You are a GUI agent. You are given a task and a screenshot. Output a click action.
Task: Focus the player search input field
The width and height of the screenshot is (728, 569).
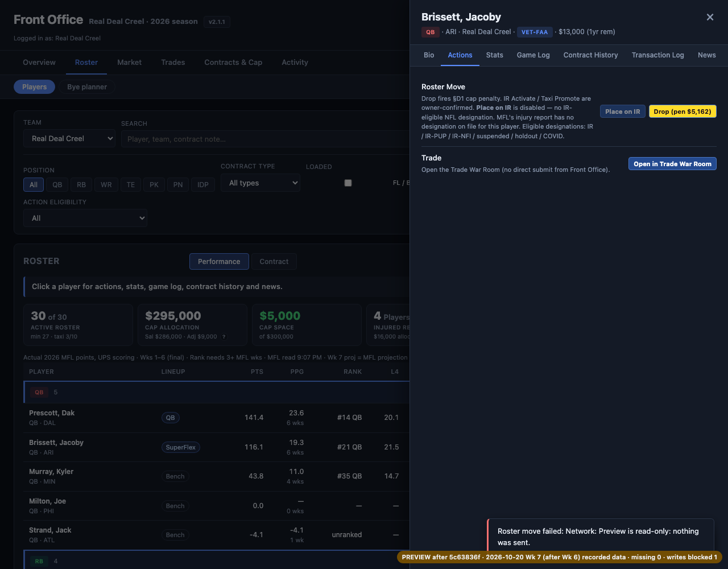[265, 139]
